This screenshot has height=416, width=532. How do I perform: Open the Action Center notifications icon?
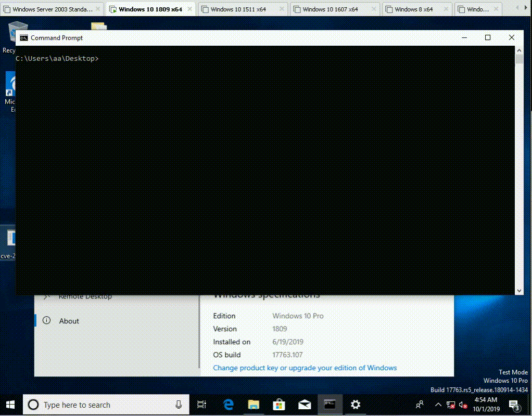pyautogui.click(x=514, y=405)
